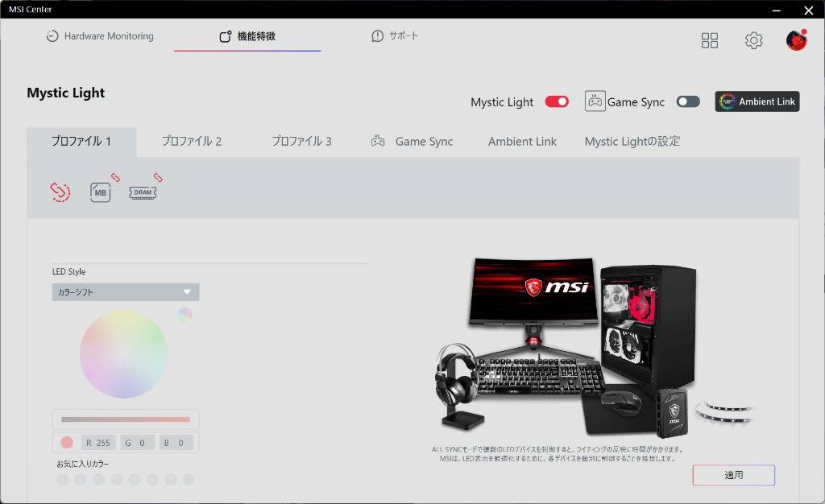The image size is (825, 504).
Task: Expand the LED Style dropdown arrow
Action: click(187, 291)
